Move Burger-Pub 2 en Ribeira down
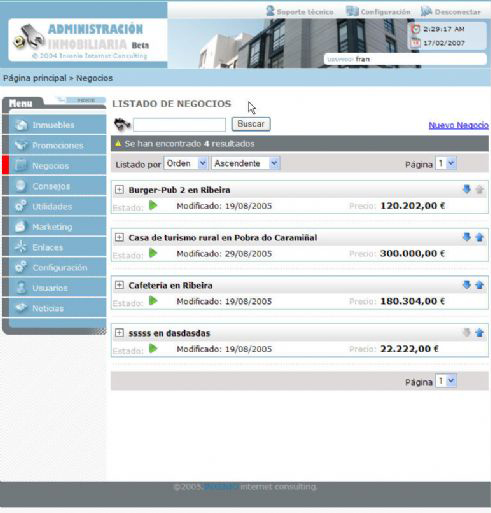491x513 pixels. pos(467,190)
